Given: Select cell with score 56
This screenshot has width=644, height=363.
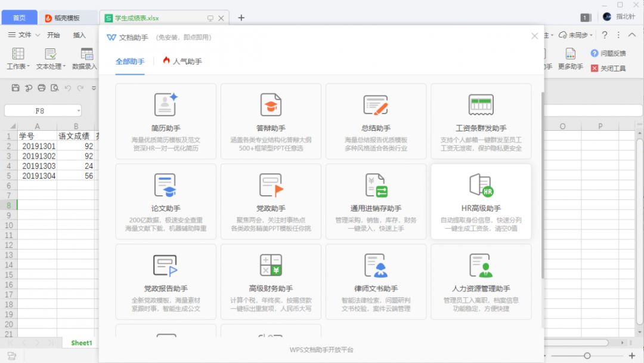Looking at the screenshot, I should point(76,176).
